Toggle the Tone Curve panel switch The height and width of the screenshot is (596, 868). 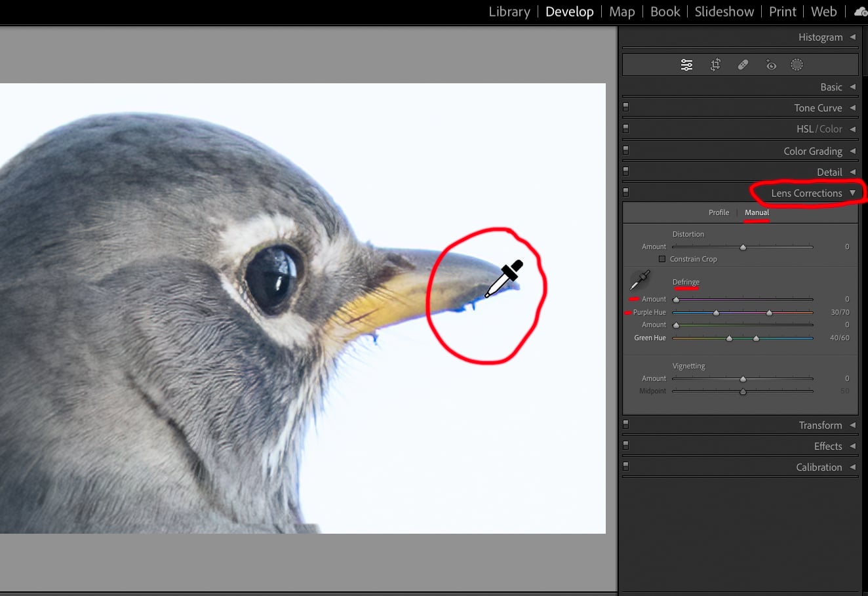[625, 106]
